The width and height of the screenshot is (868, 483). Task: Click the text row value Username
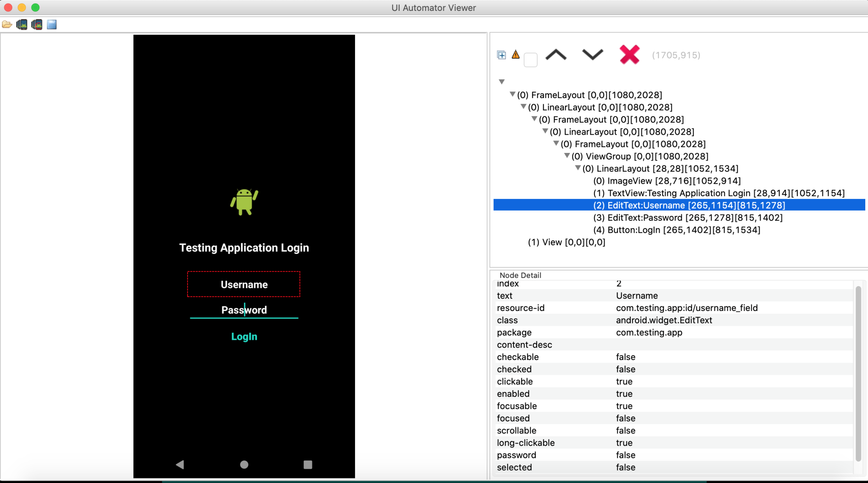637,296
